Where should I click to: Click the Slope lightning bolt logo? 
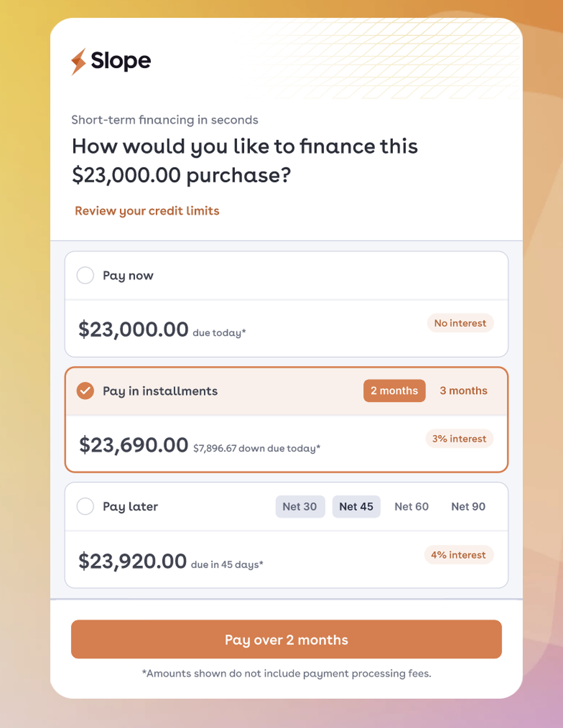78,61
